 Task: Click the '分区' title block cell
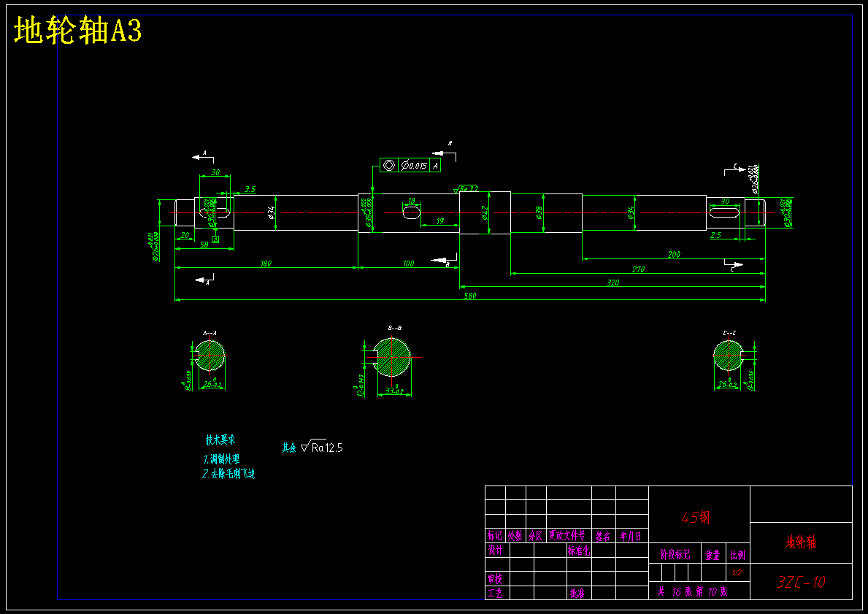pos(535,535)
